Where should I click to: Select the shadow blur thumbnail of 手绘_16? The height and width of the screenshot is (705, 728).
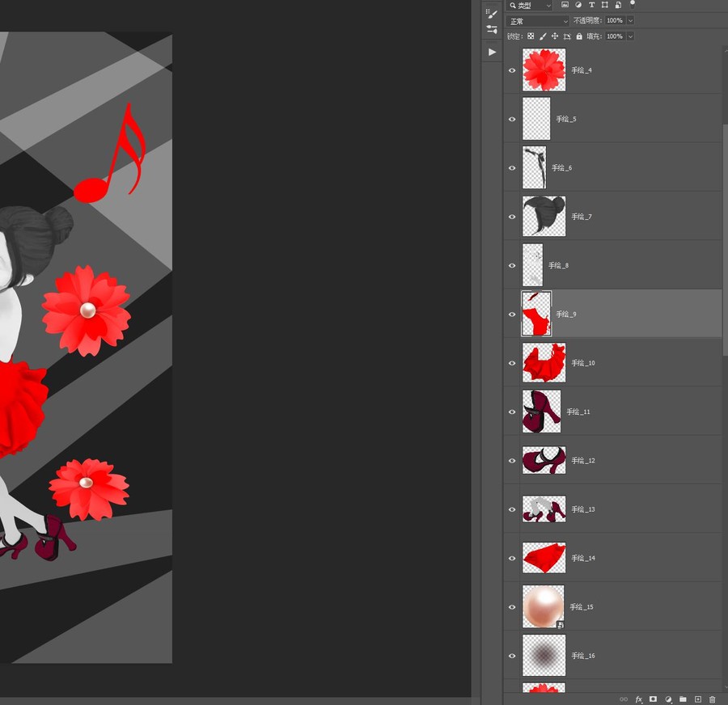(544, 655)
